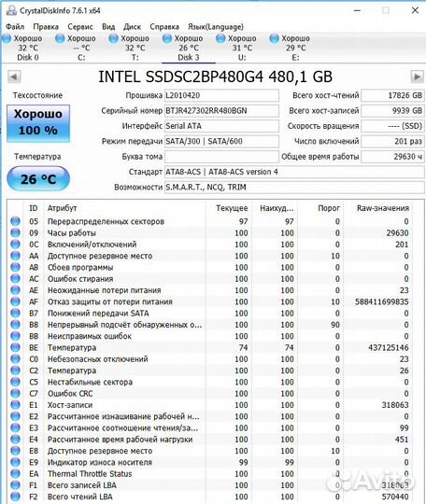
Task: Select row E8 Доступное резервное место
Action: pos(211,451)
